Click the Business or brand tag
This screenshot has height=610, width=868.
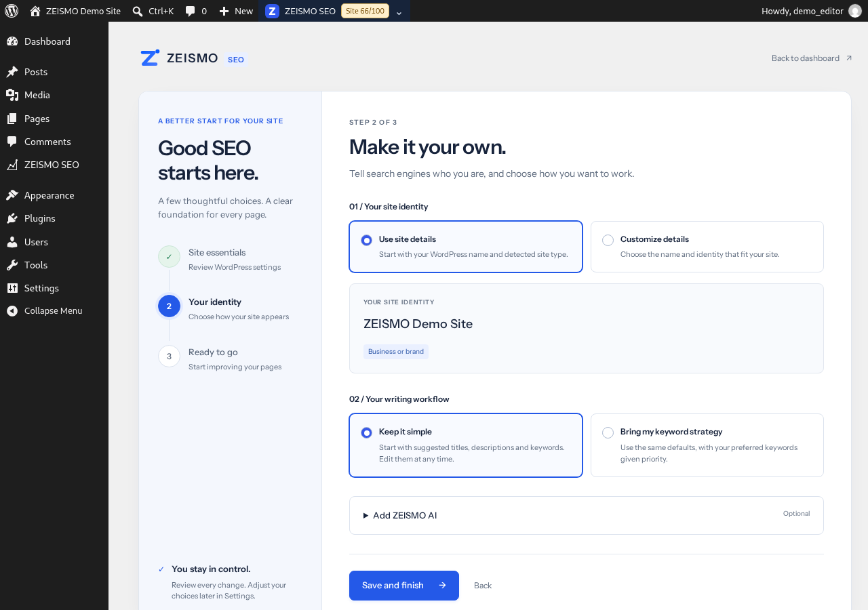click(x=396, y=352)
